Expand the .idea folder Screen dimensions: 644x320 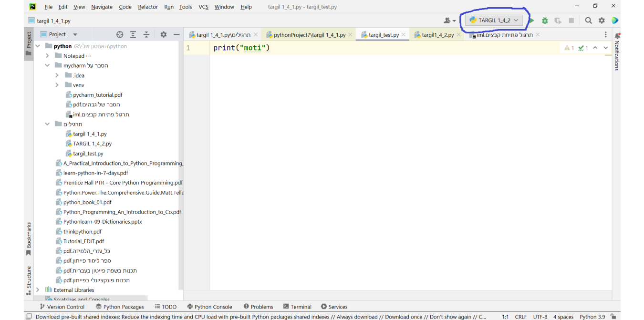[57, 75]
